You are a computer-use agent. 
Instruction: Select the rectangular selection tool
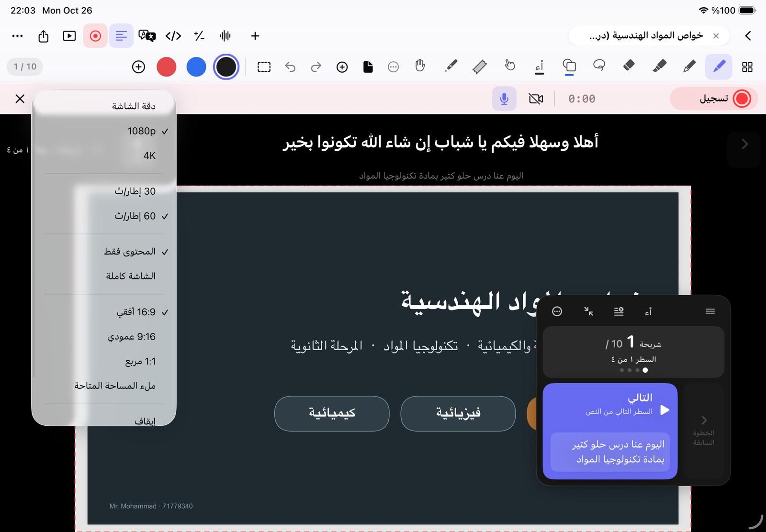point(264,67)
